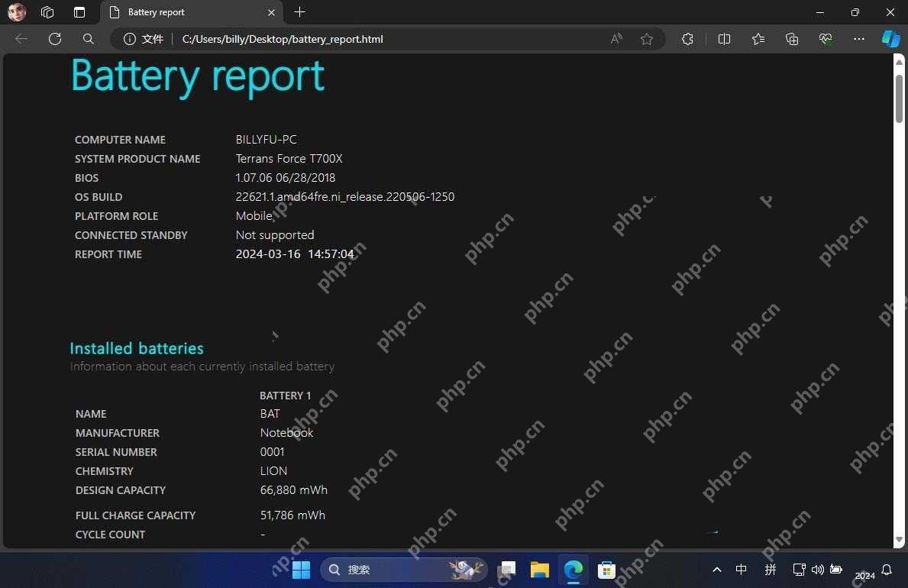This screenshot has width=908, height=588.
Task: Open the network tray icon
Action: 799,570
